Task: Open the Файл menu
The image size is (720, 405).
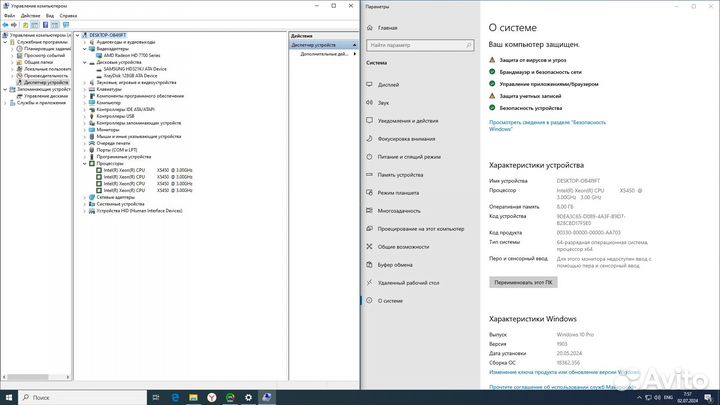Action: coord(10,16)
